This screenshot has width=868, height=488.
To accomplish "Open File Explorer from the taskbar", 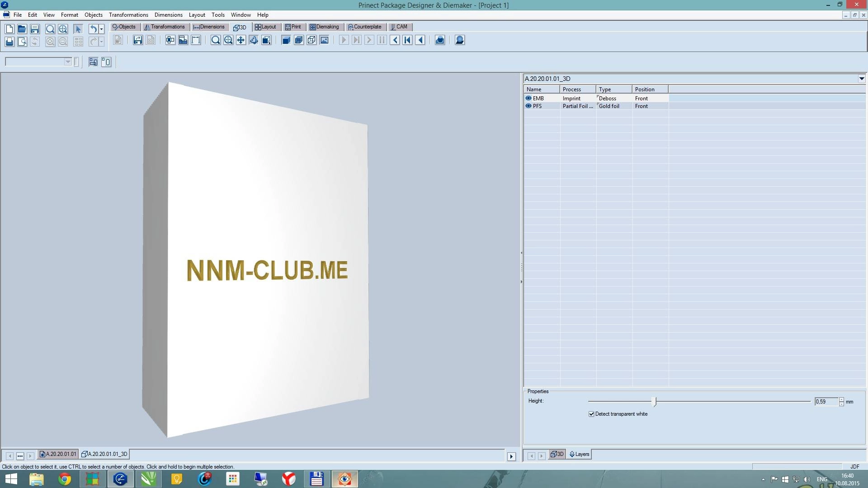I will [37, 479].
